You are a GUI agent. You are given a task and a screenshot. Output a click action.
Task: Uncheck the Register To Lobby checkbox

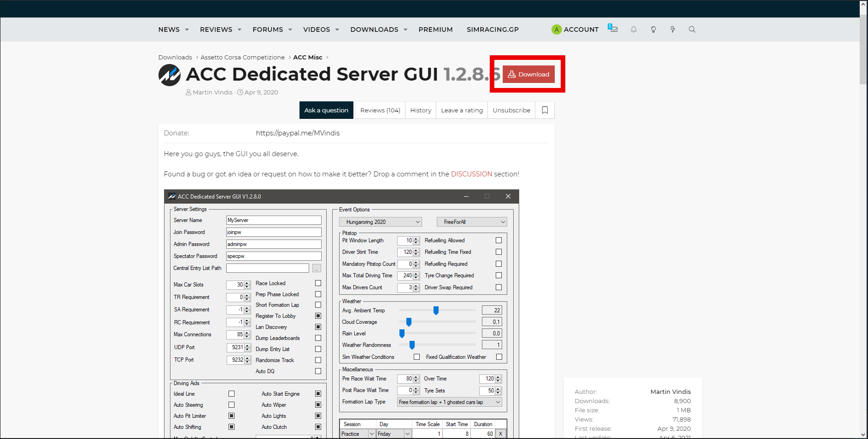318,316
